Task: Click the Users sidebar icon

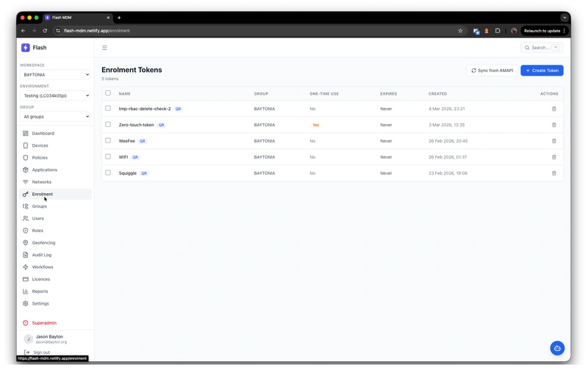Action: pos(26,218)
